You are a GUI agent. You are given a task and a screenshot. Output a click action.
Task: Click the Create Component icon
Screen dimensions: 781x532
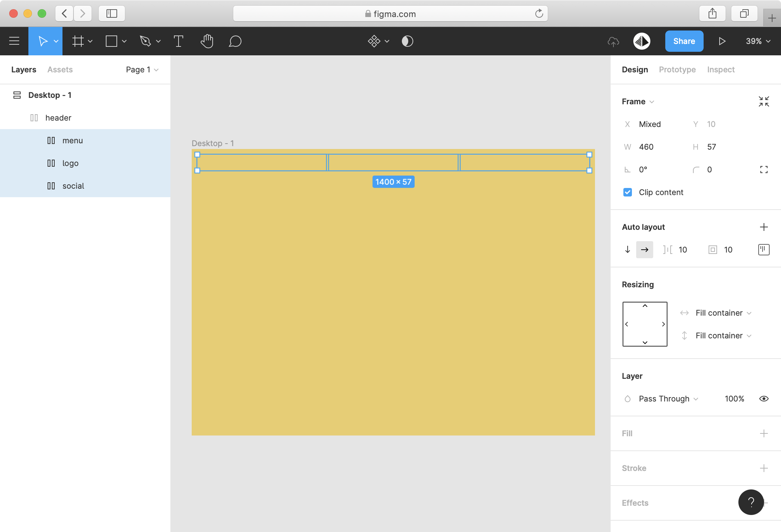[x=374, y=41]
